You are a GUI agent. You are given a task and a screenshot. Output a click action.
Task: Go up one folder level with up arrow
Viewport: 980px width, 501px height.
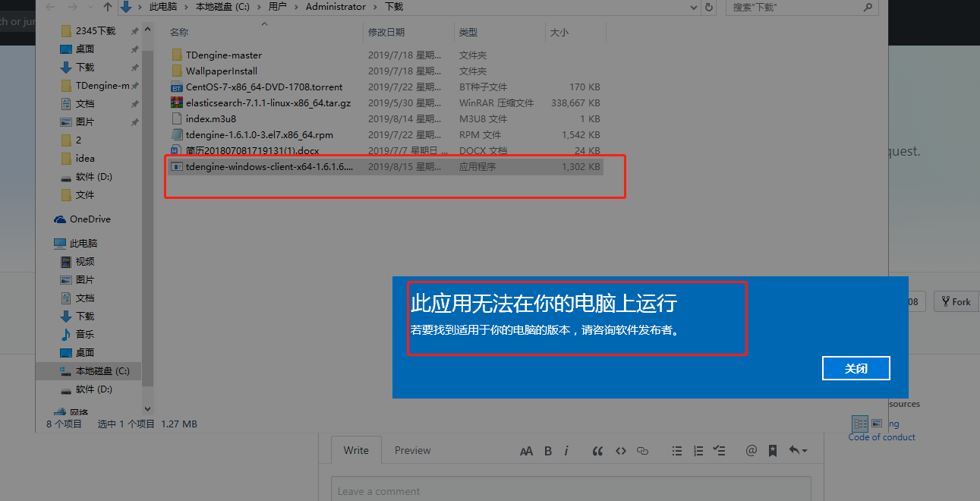tap(107, 7)
